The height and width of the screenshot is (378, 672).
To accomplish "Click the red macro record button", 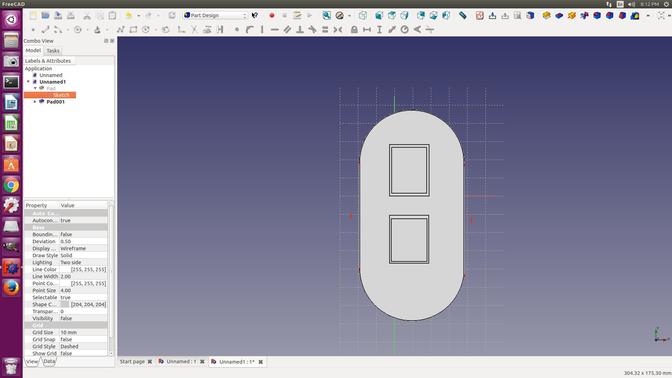I will click(x=272, y=15).
